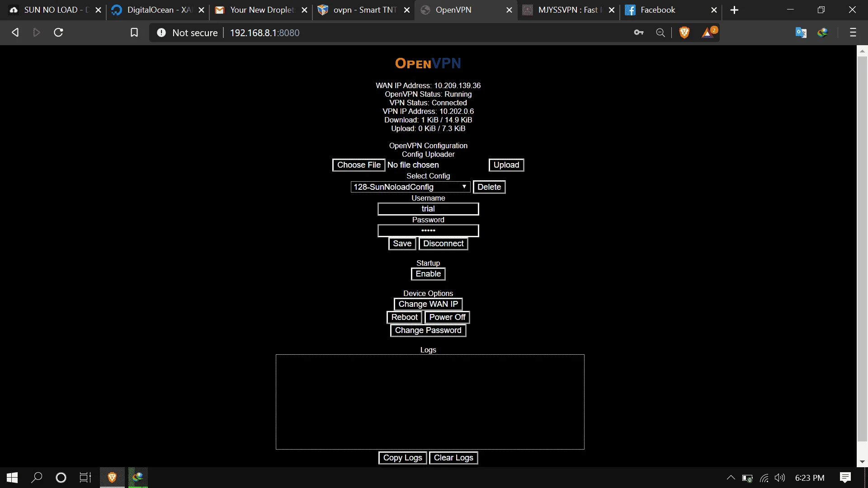
Task: Click the Internet Download Manager taskbar icon
Action: point(138,478)
